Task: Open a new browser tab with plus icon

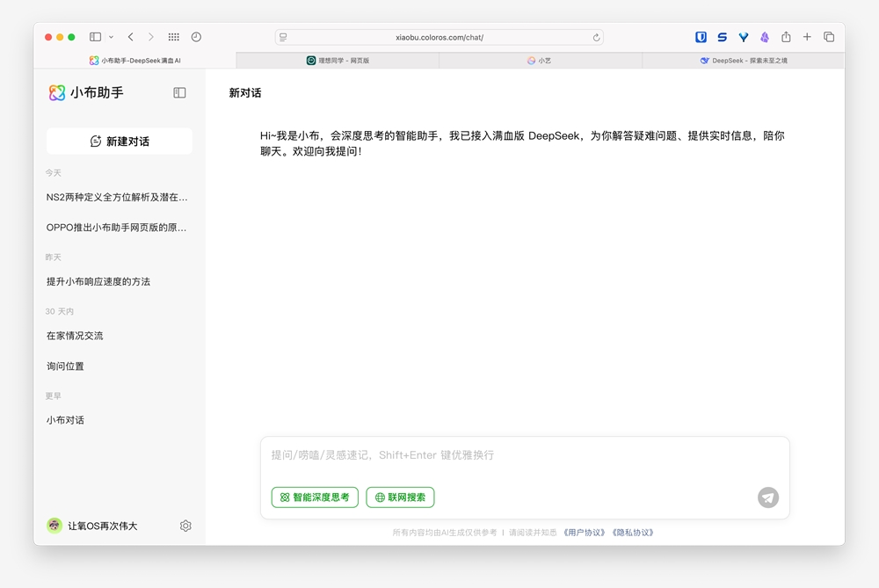Action: pyautogui.click(x=807, y=37)
